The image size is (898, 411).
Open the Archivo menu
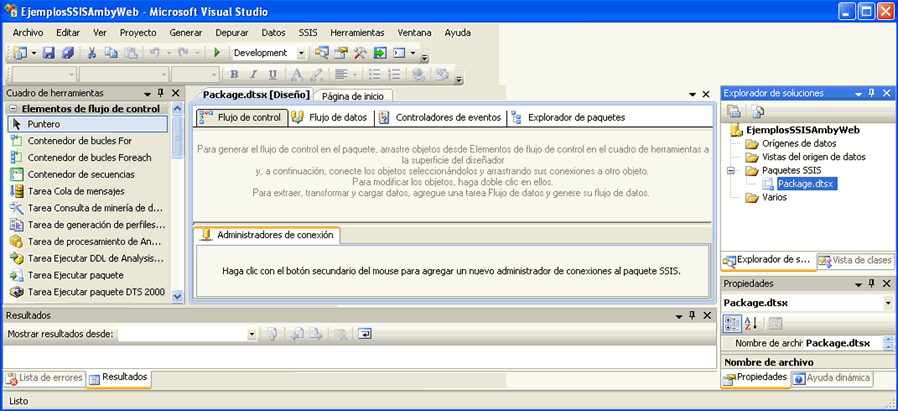click(x=27, y=33)
